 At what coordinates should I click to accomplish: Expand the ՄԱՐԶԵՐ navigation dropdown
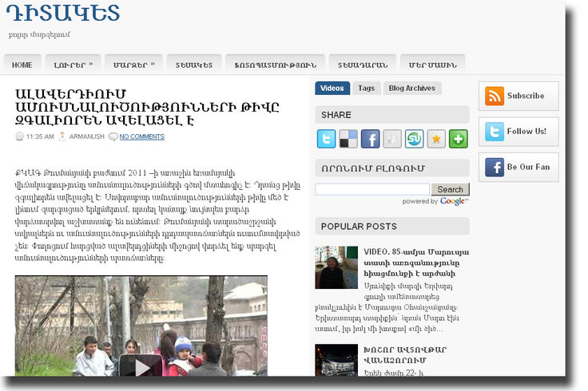(133, 65)
